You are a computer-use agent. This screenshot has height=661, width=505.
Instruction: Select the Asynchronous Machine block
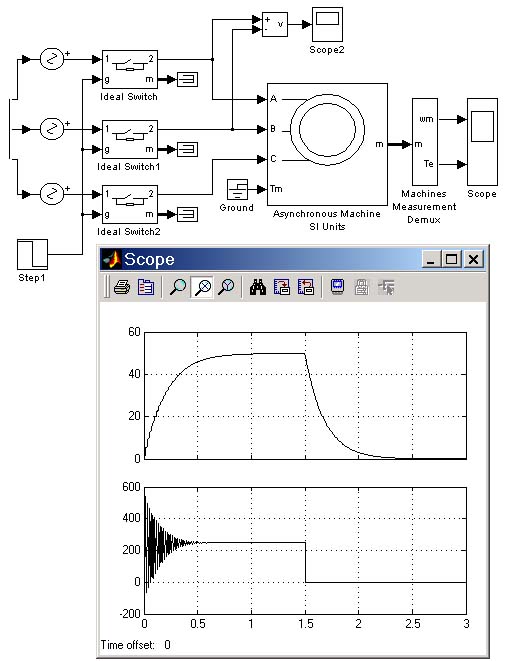point(327,144)
